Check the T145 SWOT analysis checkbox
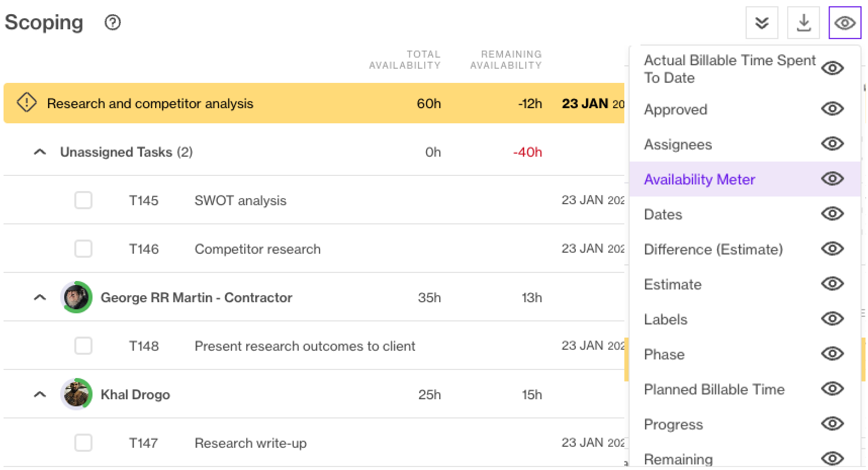Viewport: 868px width, 470px height. click(83, 200)
